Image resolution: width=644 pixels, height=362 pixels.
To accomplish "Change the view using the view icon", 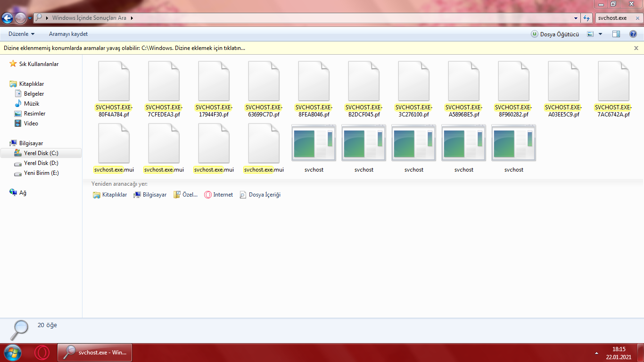I will (590, 34).
